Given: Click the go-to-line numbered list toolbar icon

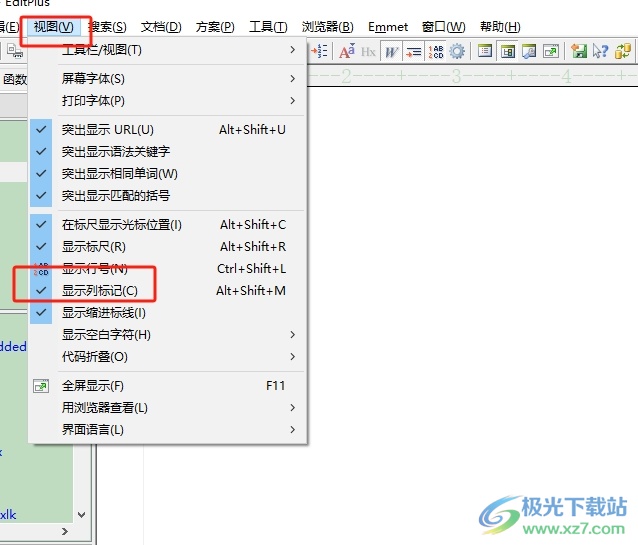Looking at the screenshot, I should click(320, 51).
